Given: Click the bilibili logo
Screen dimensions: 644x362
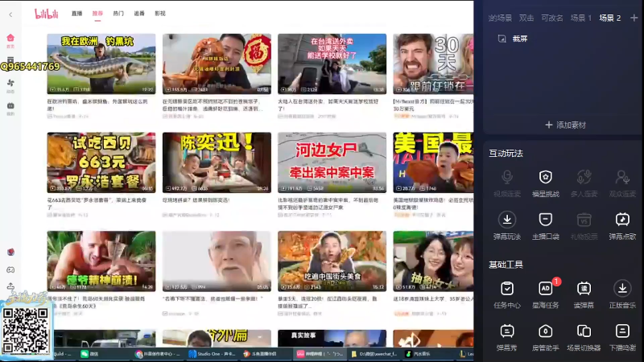Looking at the screenshot, I should click(x=47, y=14).
